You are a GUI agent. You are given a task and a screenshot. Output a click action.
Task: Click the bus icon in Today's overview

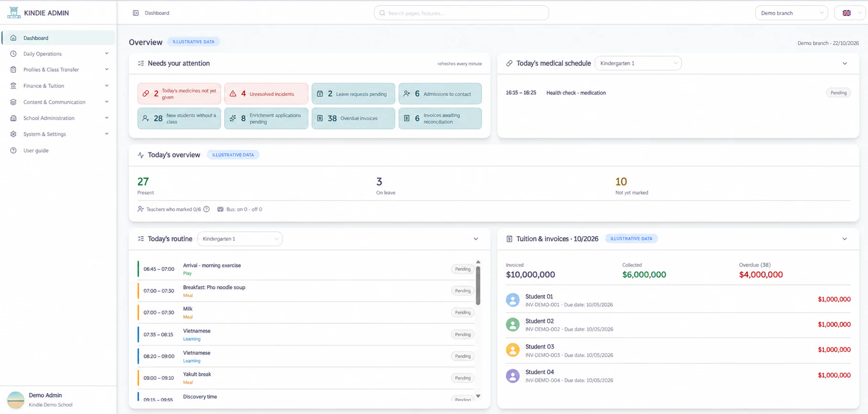(220, 209)
